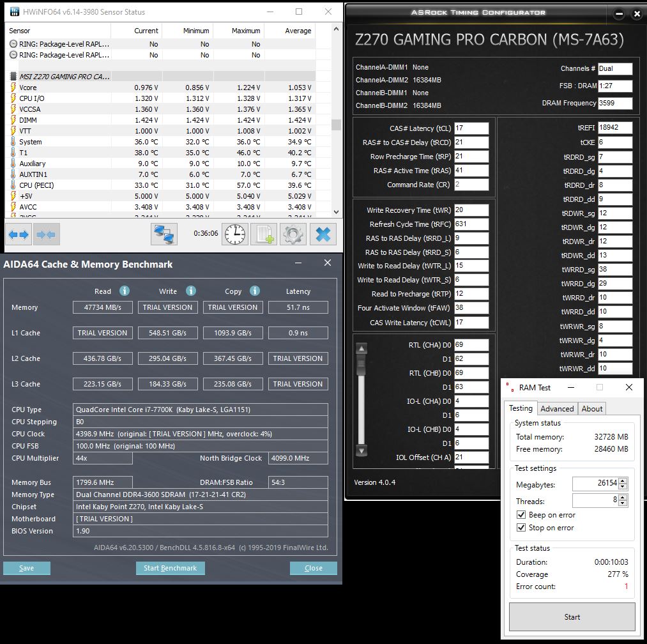The image size is (647, 644).
Task: Click the HWiNFO log file icon
Action: (264, 234)
